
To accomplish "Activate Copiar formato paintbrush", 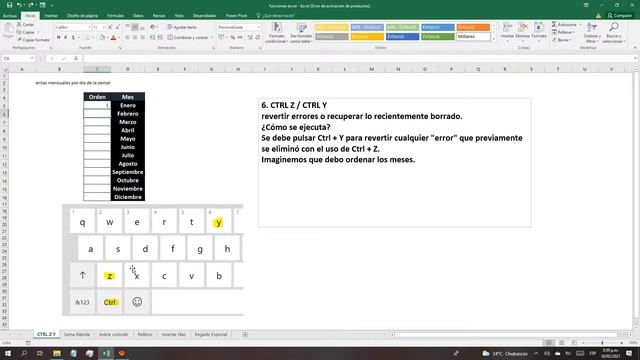I will coord(33,40).
